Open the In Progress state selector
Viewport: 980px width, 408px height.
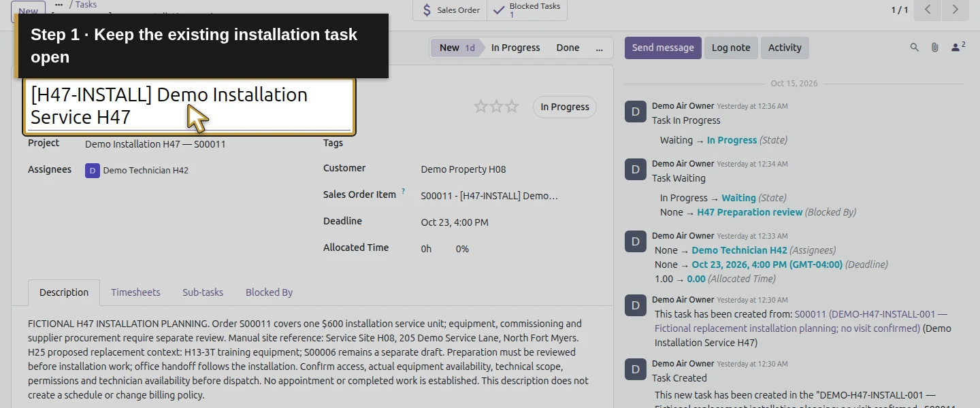tap(565, 107)
